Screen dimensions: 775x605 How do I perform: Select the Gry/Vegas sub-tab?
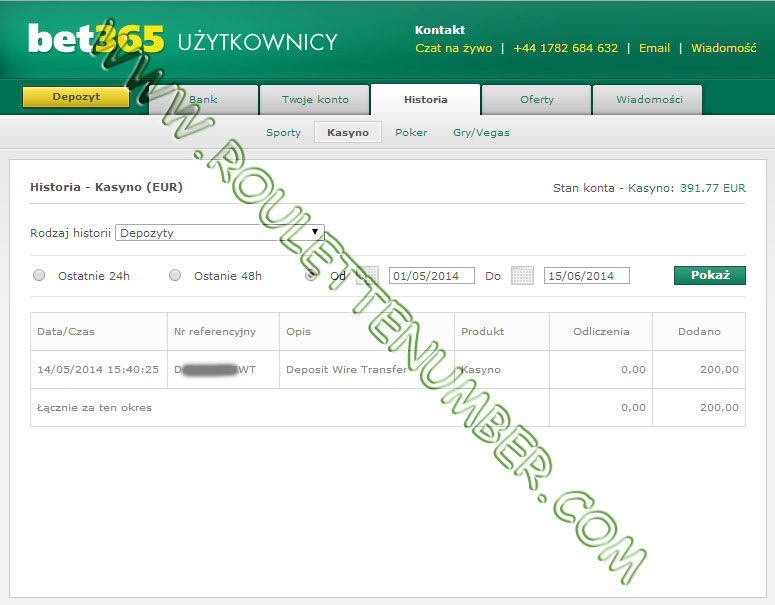(481, 132)
